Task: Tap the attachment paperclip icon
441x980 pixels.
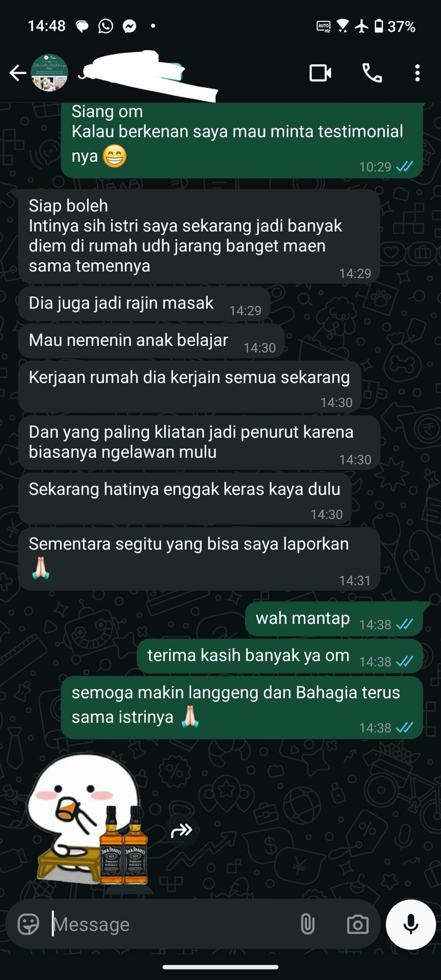Action: click(x=308, y=924)
